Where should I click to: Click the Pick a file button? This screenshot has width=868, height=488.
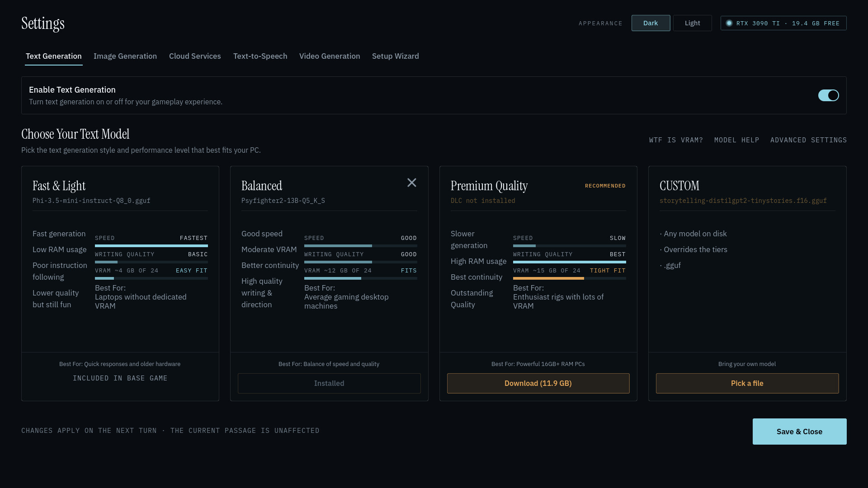click(x=747, y=383)
